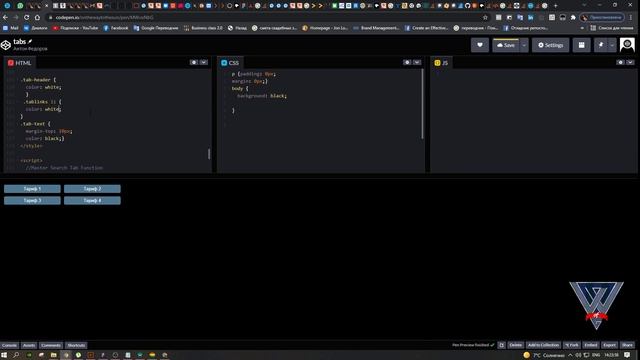The width and height of the screenshot is (640, 360).
Task: Open browser profile button
Action: [x=602, y=18]
